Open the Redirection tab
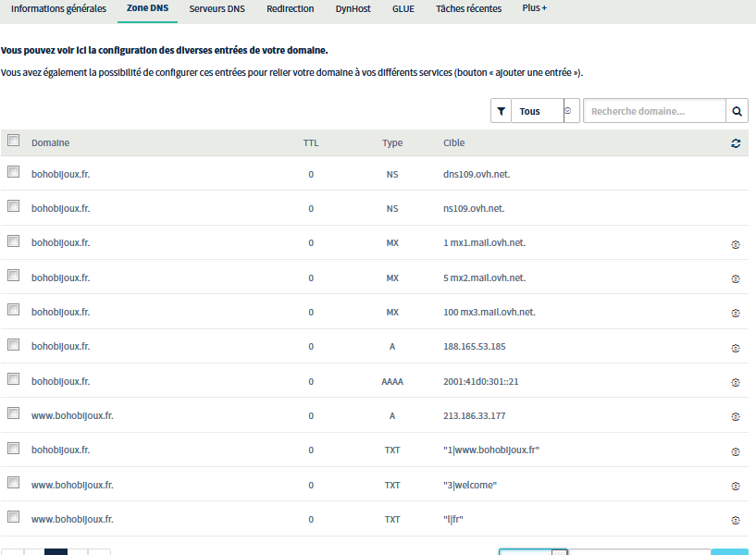 click(x=290, y=8)
